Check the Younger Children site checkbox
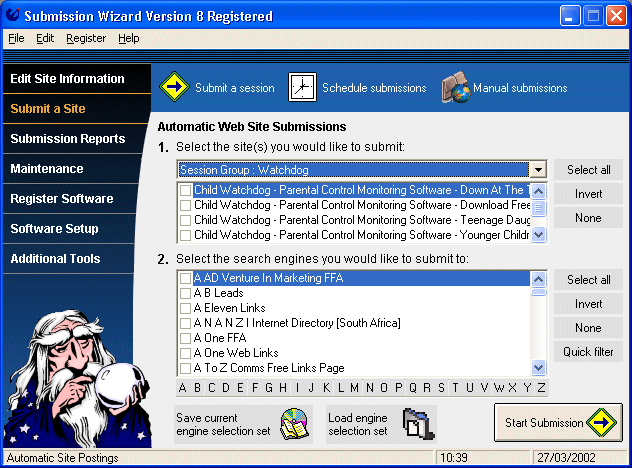The width and height of the screenshot is (632, 468). (185, 235)
